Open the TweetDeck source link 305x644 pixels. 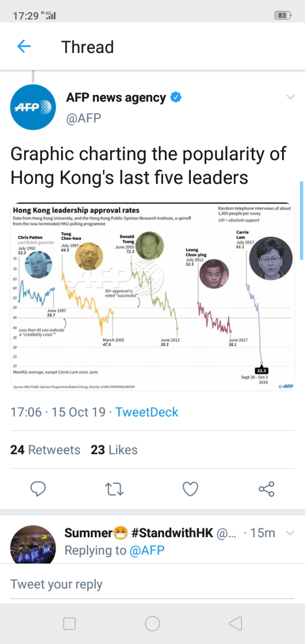(x=147, y=412)
